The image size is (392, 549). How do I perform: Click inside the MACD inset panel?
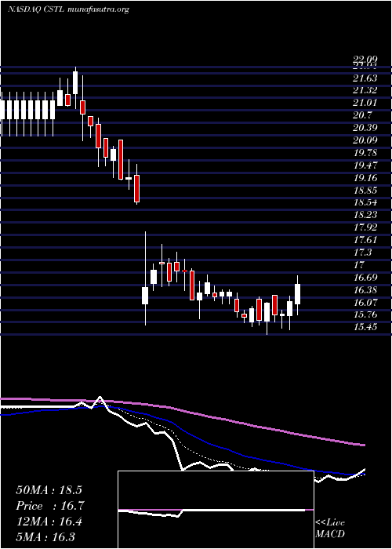click(216, 510)
